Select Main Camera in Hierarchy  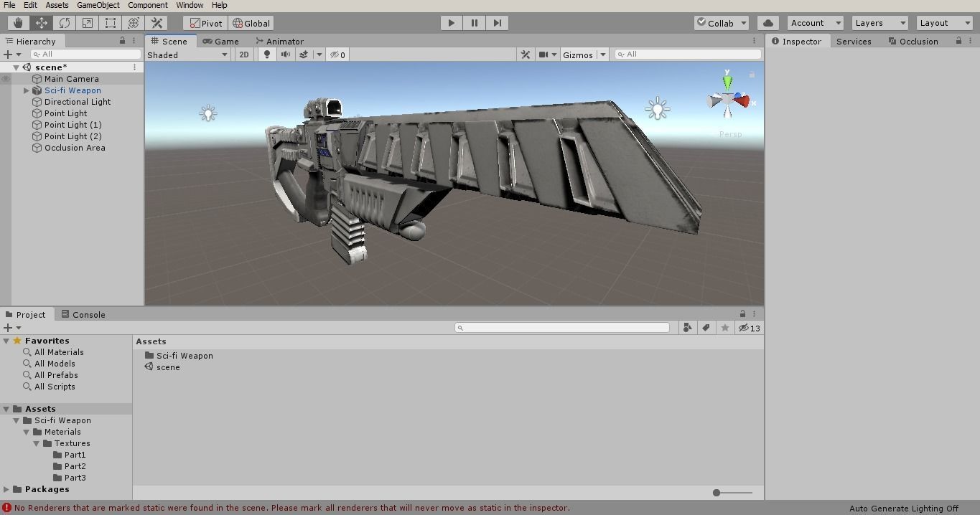click(x=72, y=79)
